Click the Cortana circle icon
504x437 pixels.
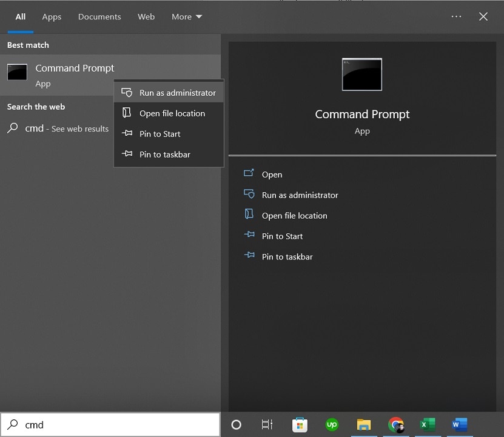(237, 425)
